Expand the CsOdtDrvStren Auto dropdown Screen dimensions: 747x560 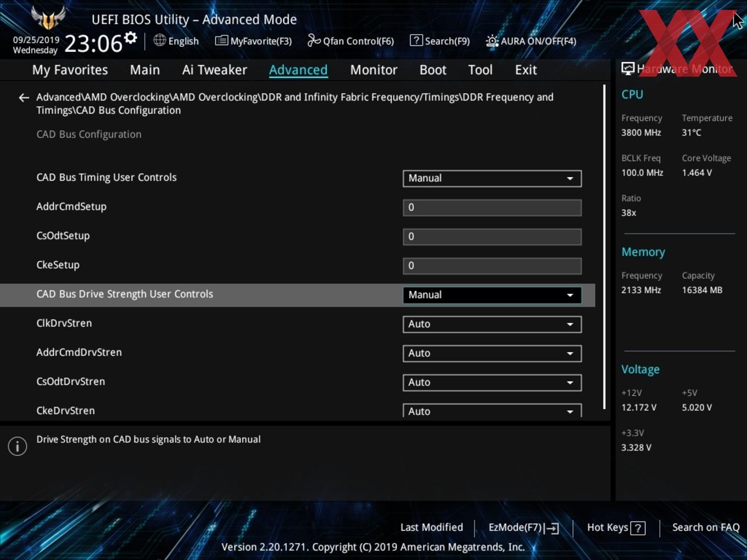click(x=492, y=382)
